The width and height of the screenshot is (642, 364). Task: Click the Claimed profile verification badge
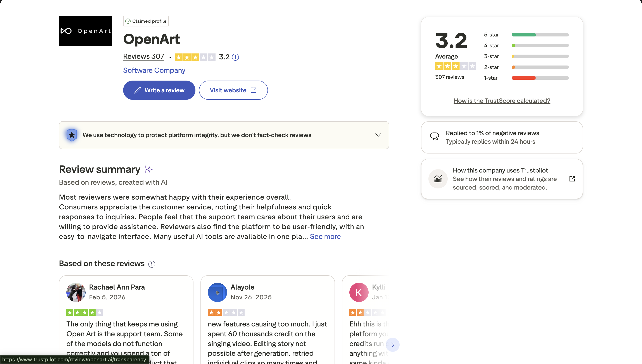tap(146, 21)
